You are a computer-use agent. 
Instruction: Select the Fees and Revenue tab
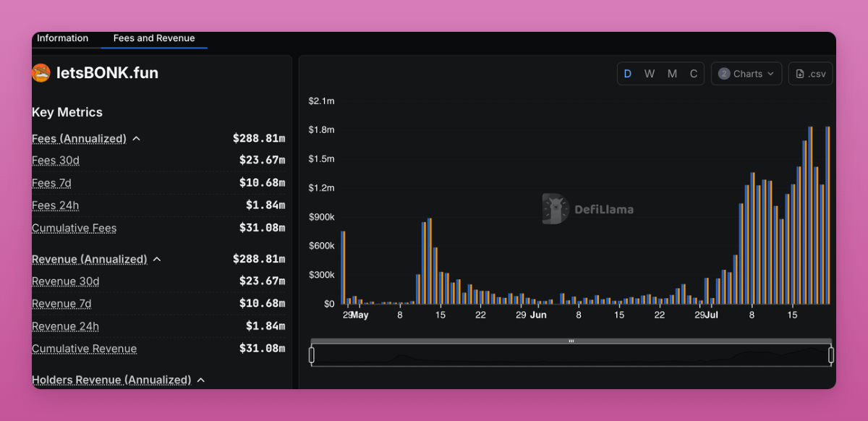(x=154, y=38)
